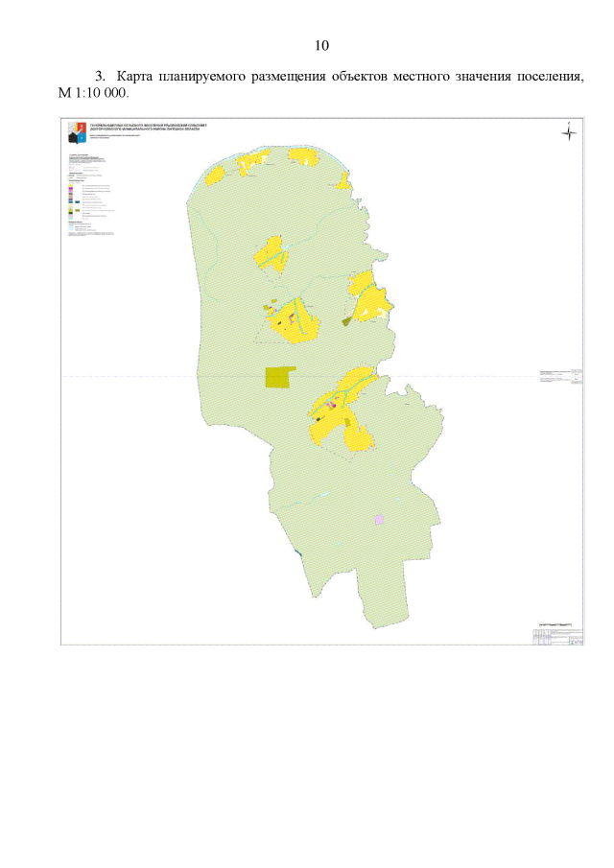614x868 pixels.
Task: Click the blue sliver on southwestern border
Action: tap(300, 553)
